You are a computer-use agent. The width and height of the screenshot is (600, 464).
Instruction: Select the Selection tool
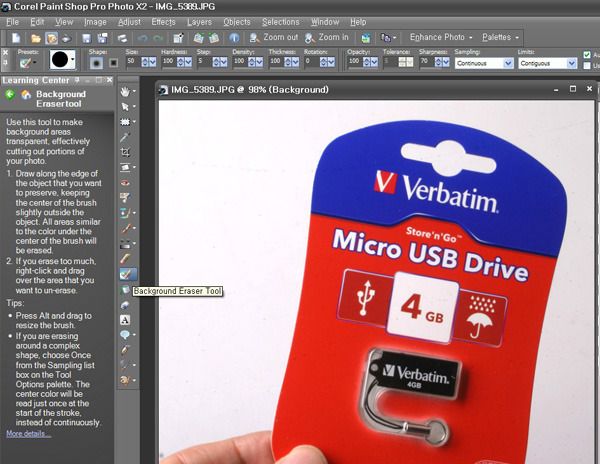point(125,122)
